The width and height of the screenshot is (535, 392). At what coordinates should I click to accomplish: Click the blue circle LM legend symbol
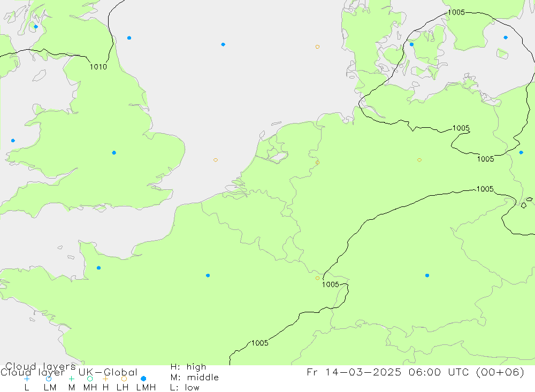pos(49,379)
